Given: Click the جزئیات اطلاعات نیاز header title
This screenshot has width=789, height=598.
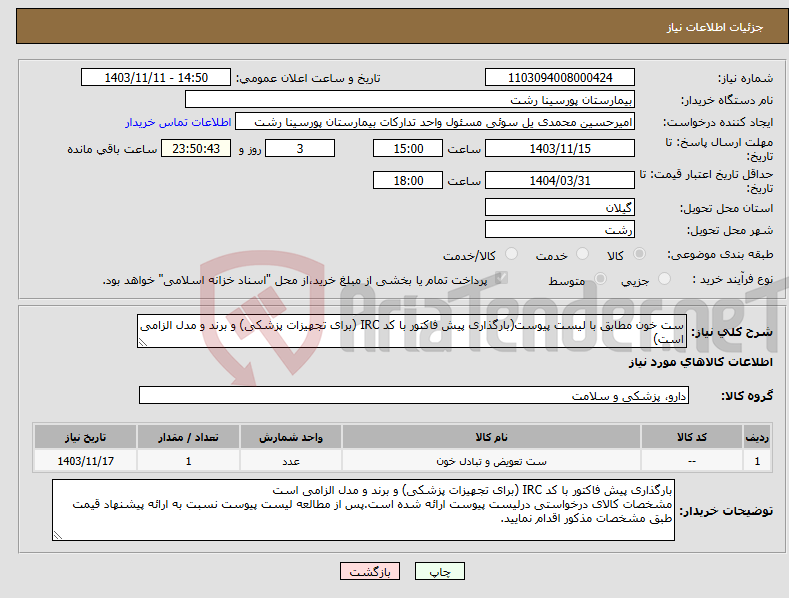Looking at the screenshot, I should pyautogui.click(x=715, y=27).
